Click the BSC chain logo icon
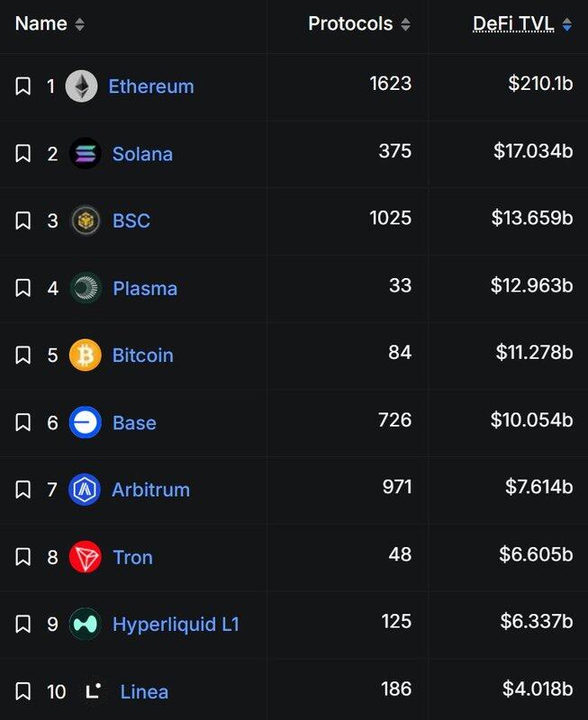This screenshot has height=720, width=588. [x=86, y=220]
